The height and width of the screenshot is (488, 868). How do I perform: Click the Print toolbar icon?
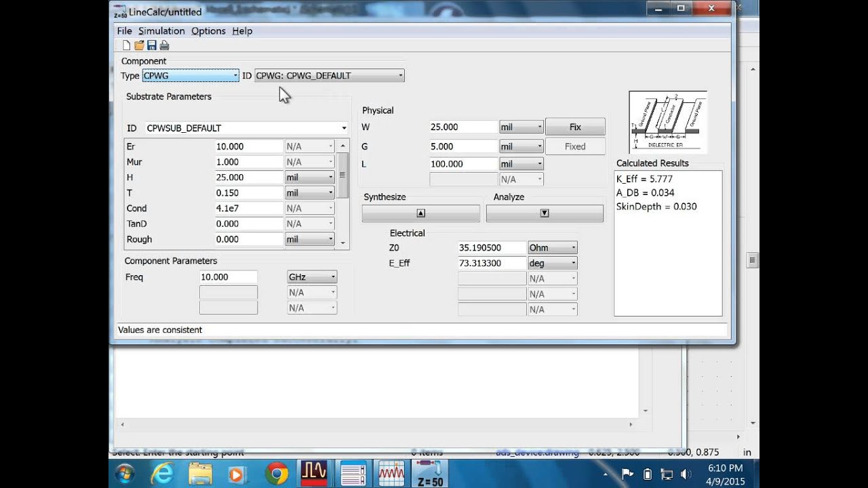(164, 45)
